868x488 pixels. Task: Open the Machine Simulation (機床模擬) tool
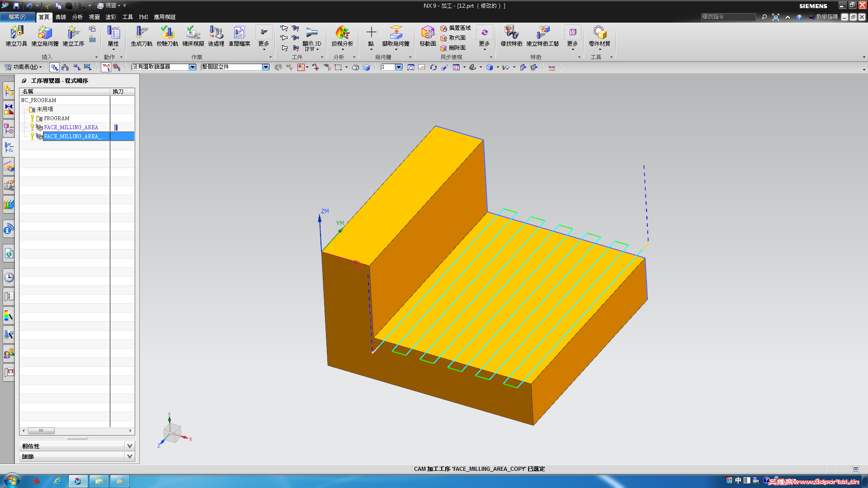193,35
